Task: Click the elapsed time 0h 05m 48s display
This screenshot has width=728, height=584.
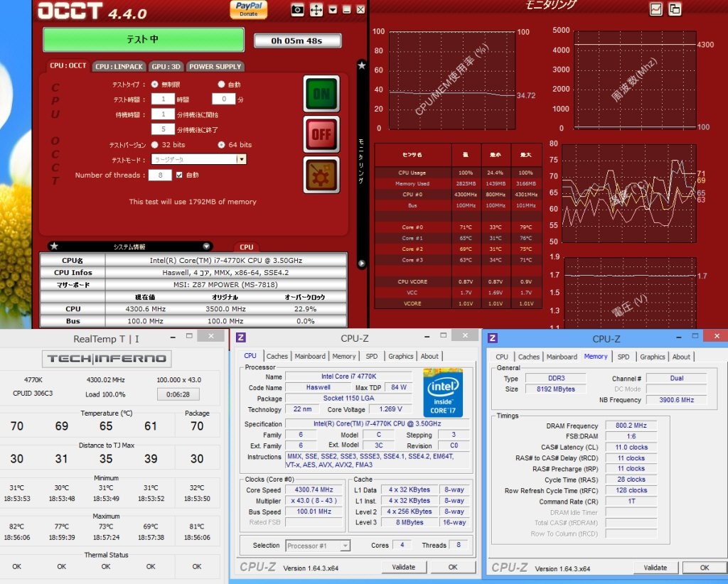Action: point(297,40)
